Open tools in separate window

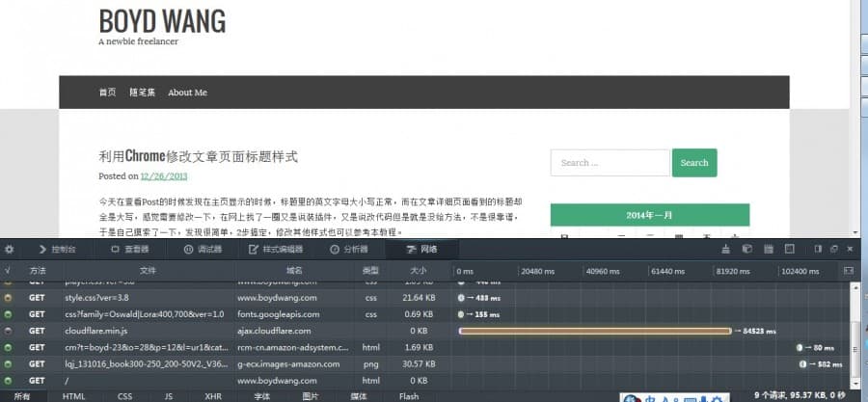[833, 249]
